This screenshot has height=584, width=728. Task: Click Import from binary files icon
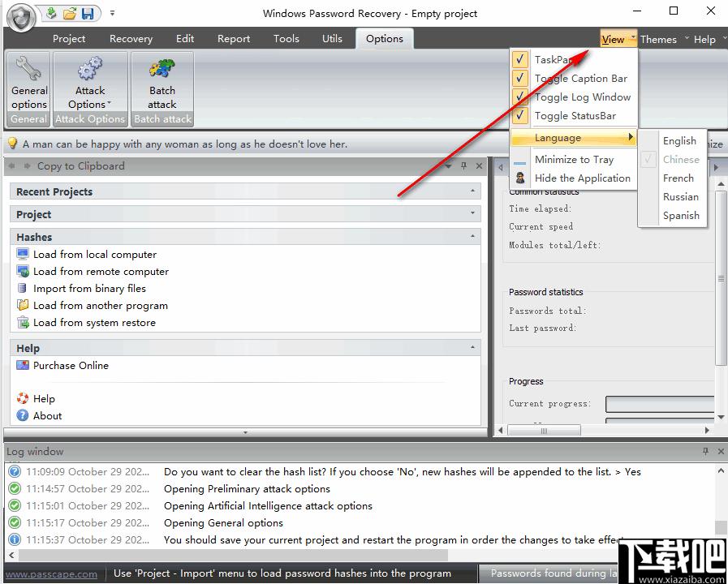(x=22, y=288)
